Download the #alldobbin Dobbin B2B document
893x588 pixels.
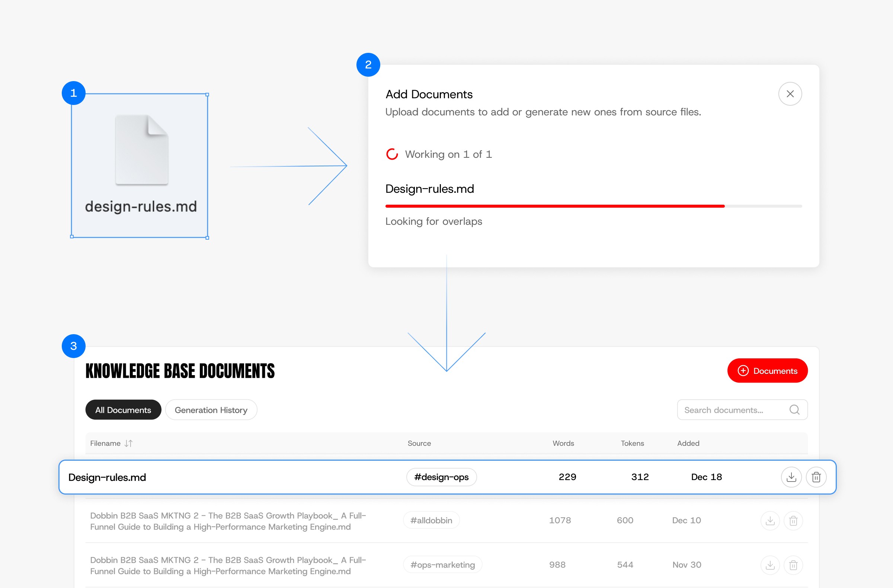point(770,521)
